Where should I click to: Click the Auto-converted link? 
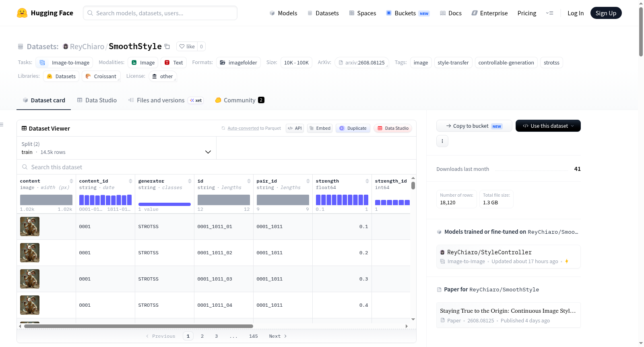tap(243, 128)
